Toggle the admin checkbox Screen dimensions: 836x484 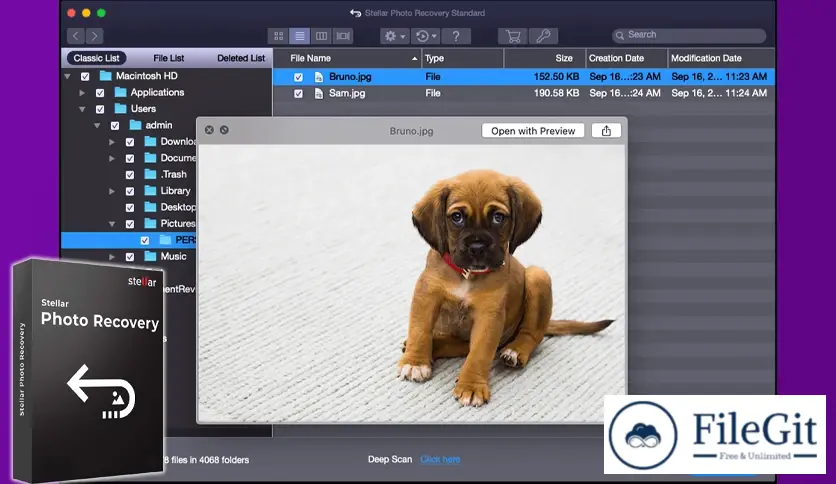pos(115,126)
